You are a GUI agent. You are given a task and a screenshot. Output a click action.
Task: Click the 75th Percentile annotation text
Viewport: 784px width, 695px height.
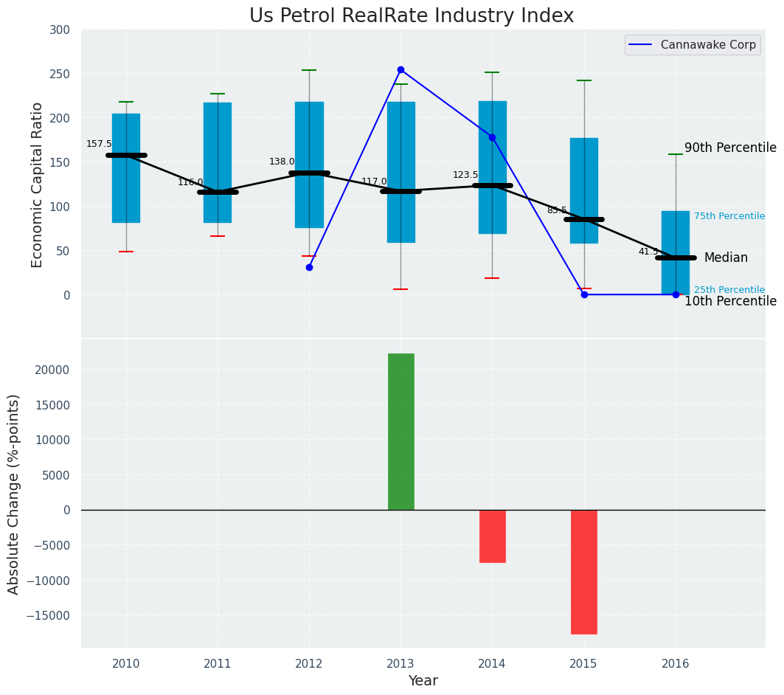click(x=729, y=216)
